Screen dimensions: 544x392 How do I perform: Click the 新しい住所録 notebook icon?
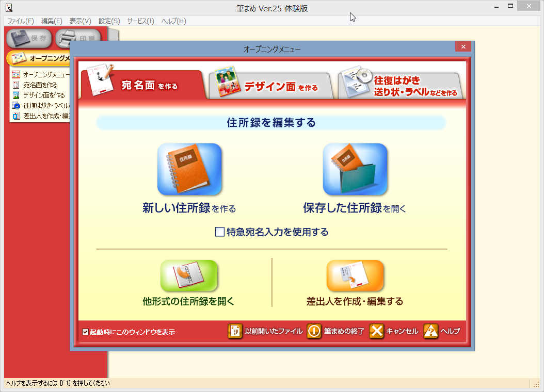coord(189,169)
